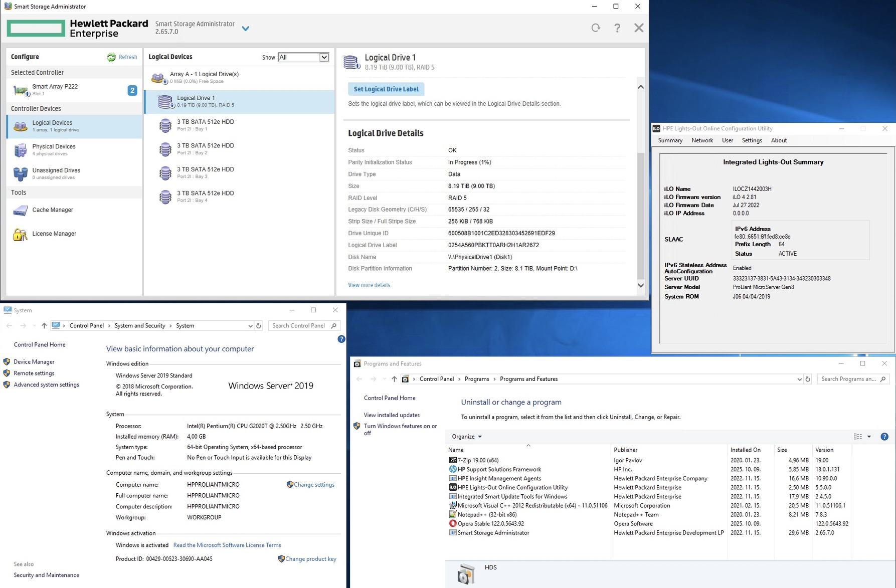The height and width of the screenshot is (588, 896).
Task: Click the up arrow in Programs and Features navigation
Action: [x=394, y=379]
